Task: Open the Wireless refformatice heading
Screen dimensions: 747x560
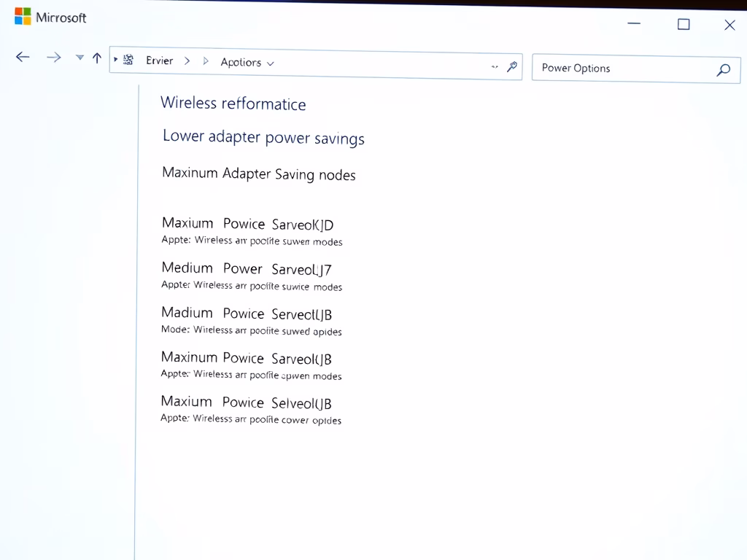Action: tap(233, 104)
